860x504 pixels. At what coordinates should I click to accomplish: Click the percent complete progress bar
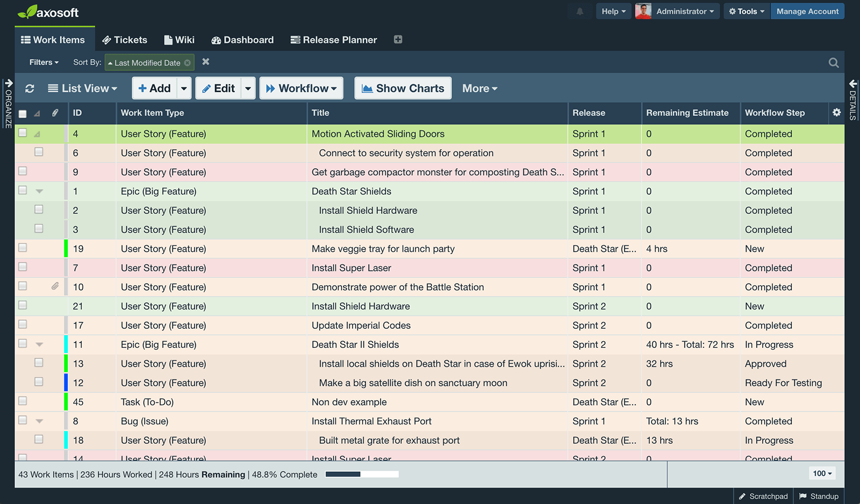coord(362,474)
